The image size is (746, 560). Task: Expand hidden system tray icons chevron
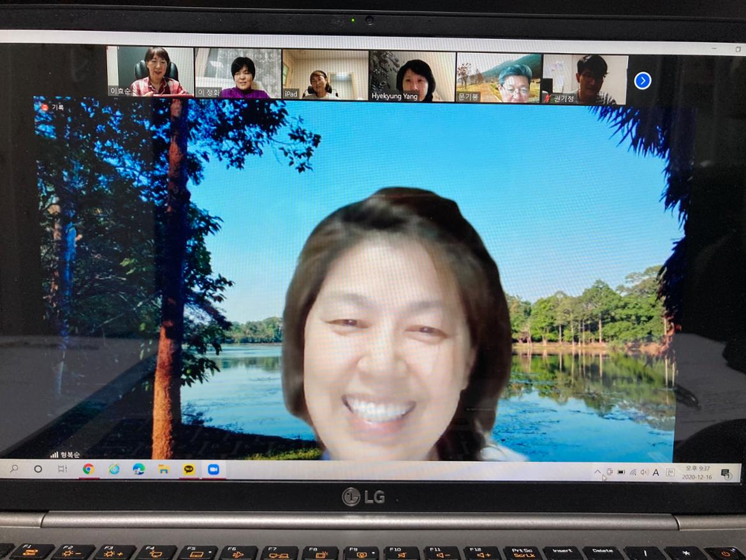(x=597, y=472)
